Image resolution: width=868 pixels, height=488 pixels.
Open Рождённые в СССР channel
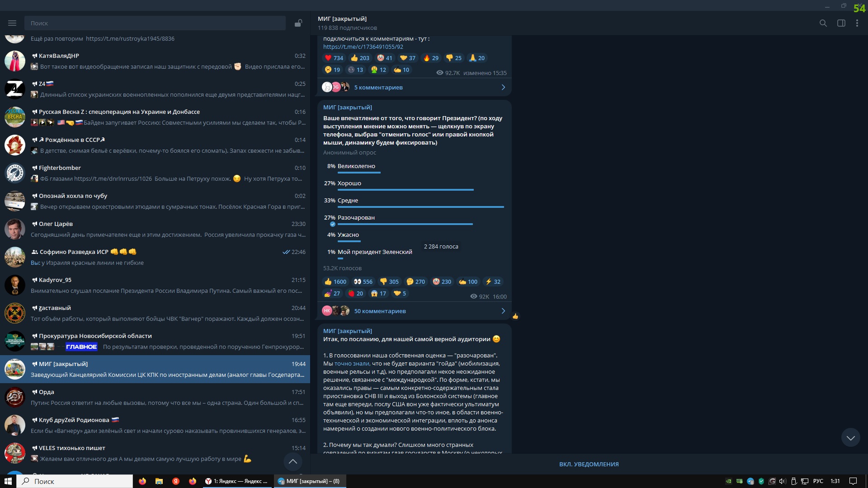[x=155, y=145]
